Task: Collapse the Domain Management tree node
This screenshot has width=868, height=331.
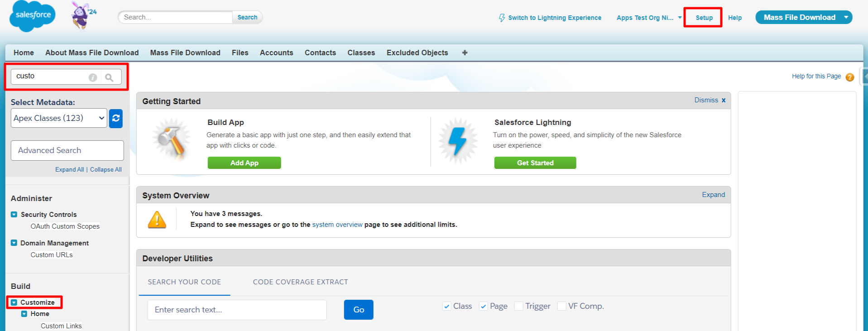Action: [x=14, y=243]
